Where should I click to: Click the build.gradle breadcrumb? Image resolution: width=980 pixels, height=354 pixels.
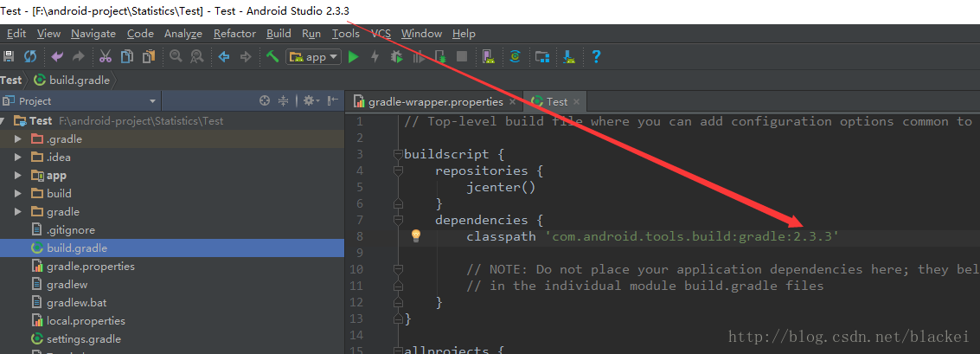tap(72, 80)
